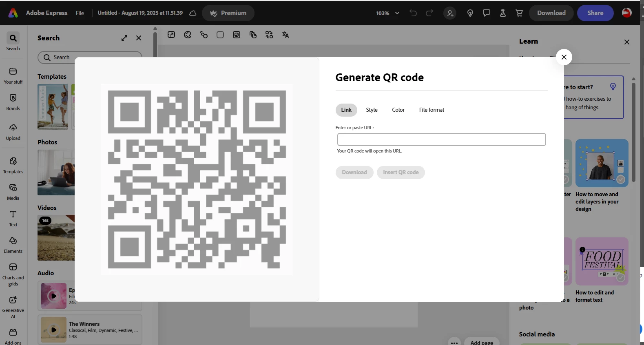Close the Learn panel
The width and height of the screenshot is (644, 345).
point(627,42)
